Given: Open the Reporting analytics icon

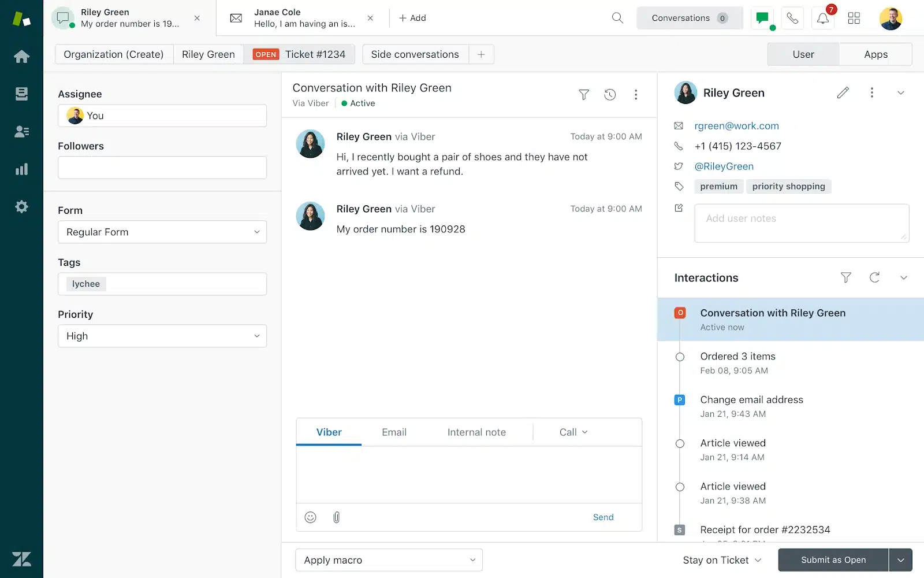Looking at the screenshot, I should tap(21, 169).
